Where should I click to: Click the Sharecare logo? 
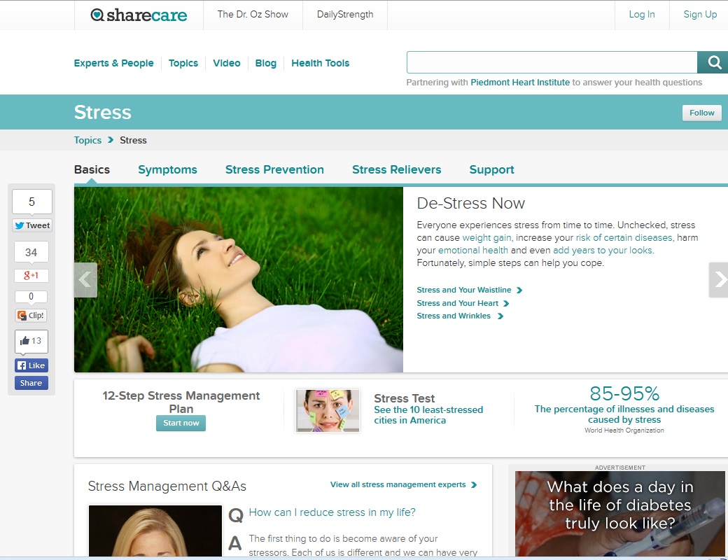pyautogui.click(x=139, y=15)
